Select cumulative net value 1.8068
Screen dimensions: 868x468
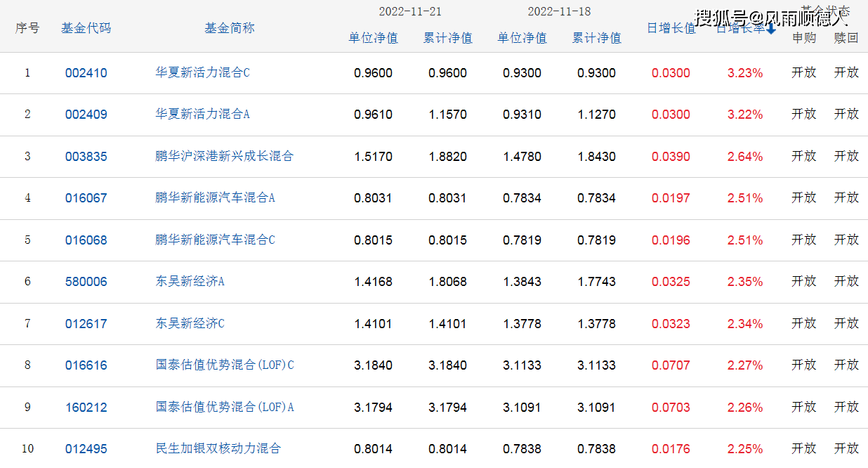coord(447,282)
